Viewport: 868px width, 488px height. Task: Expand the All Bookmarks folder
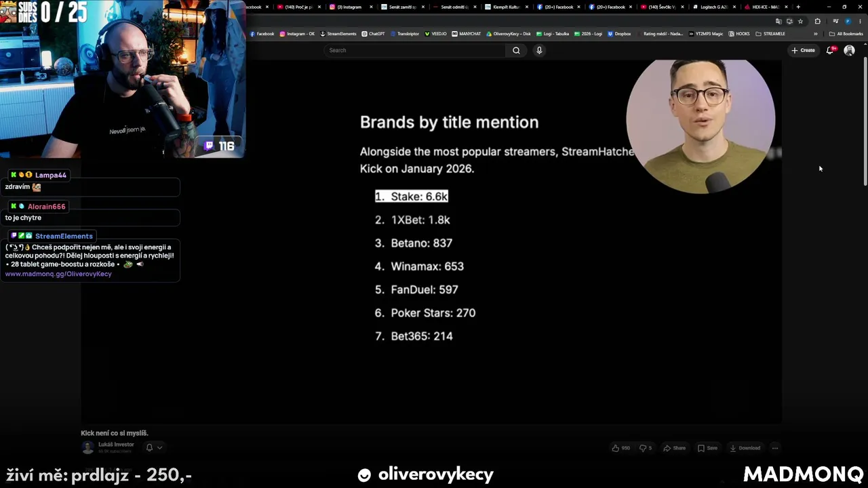coord(846,34)
